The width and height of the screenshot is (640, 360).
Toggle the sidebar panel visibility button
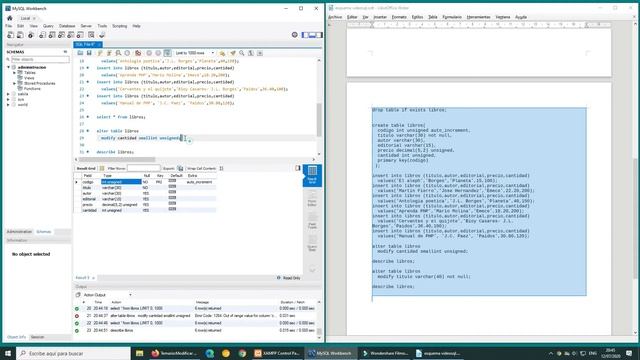305,35
